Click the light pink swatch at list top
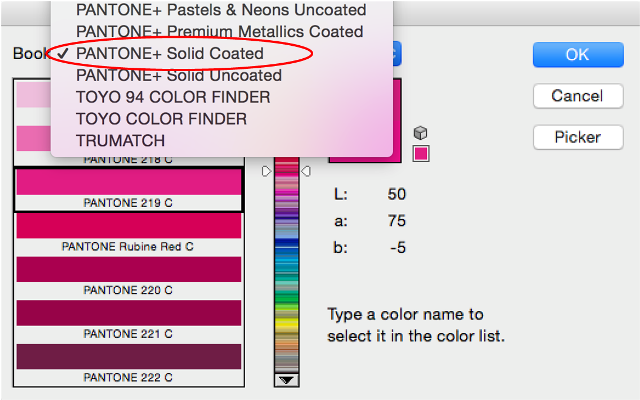This screenshot has height=400, width=640. click(x=33, y=95)
